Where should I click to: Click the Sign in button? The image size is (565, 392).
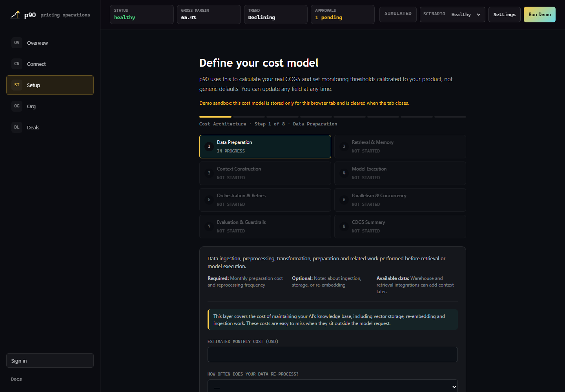(50, 361)
